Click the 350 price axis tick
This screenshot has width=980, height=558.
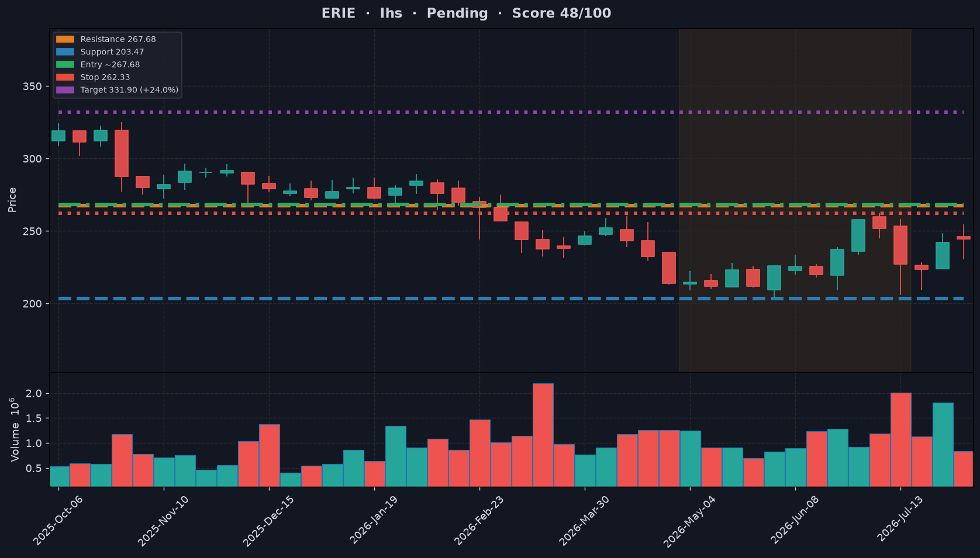pos(32,86)
